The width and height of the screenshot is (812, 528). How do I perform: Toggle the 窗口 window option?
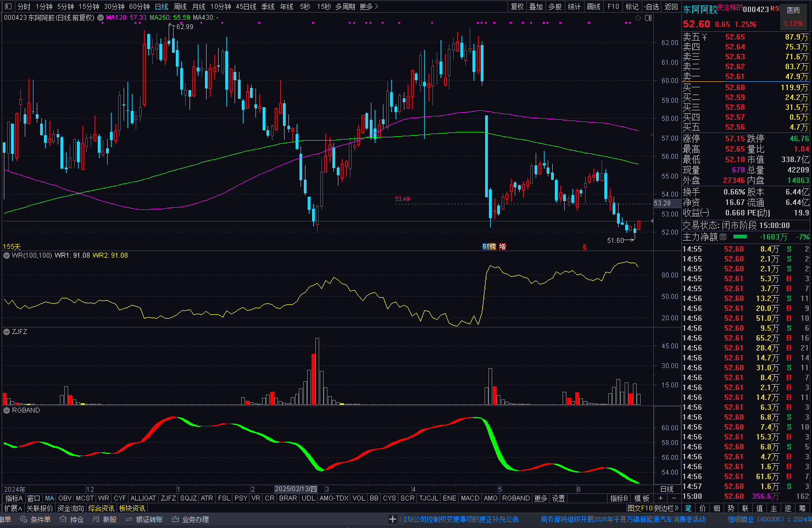click(34, 498)
